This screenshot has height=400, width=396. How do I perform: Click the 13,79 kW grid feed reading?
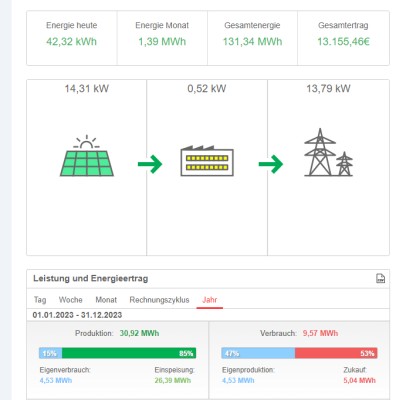pyautogui.click(x=328, y=89)
